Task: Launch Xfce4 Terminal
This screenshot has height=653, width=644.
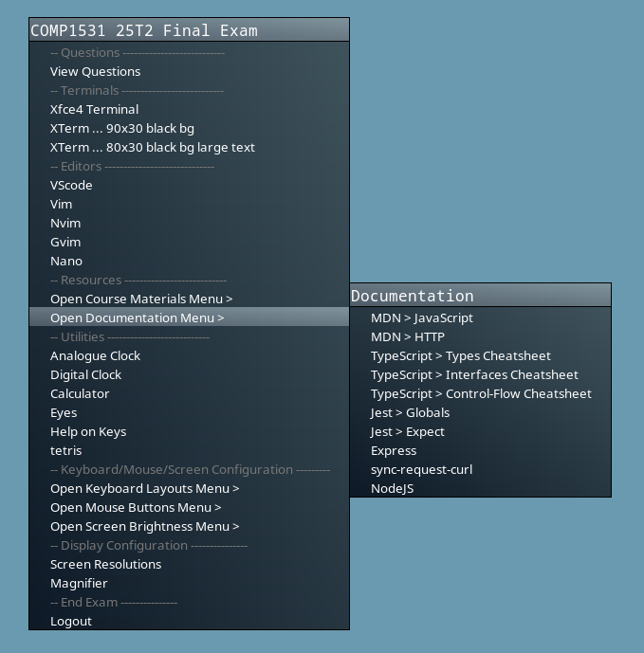Action: coord(94,110)
